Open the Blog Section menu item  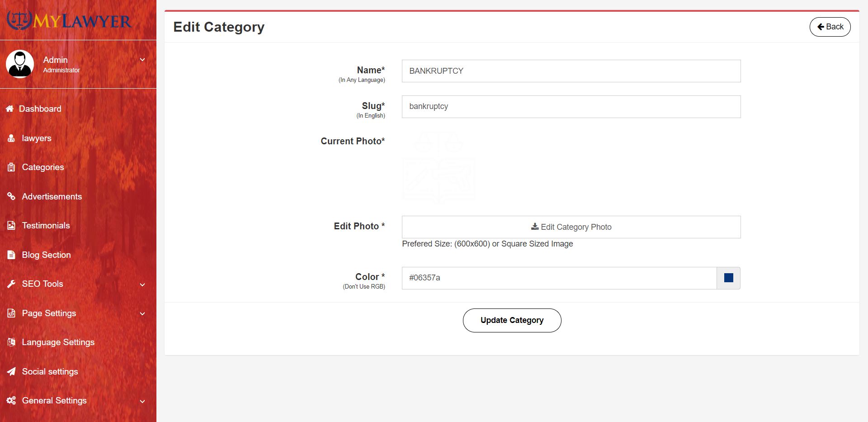[46, 255]
